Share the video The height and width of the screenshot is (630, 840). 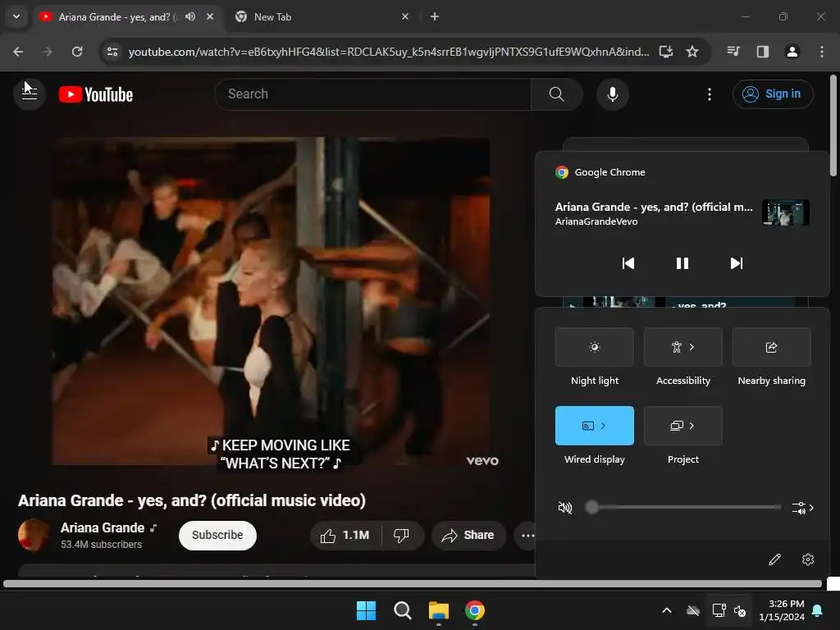click(x=468, y=535)
